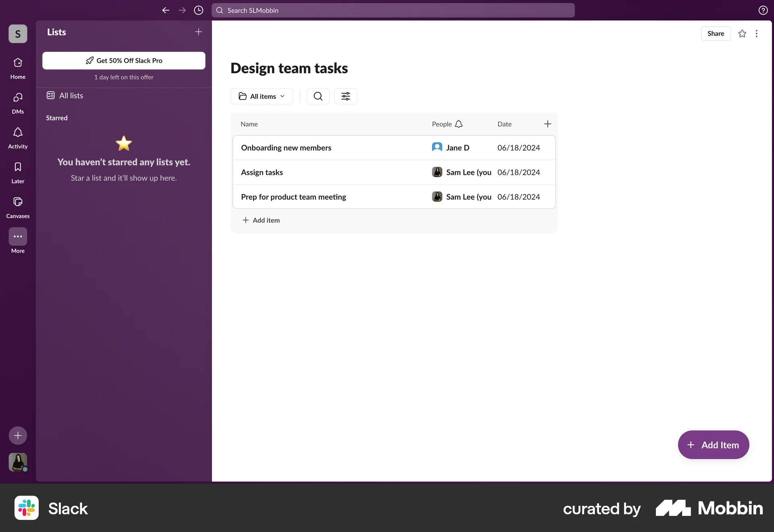Navigate back with the back arrow
Viewport: 774px width, 532px height.
[x=165, y=10]
